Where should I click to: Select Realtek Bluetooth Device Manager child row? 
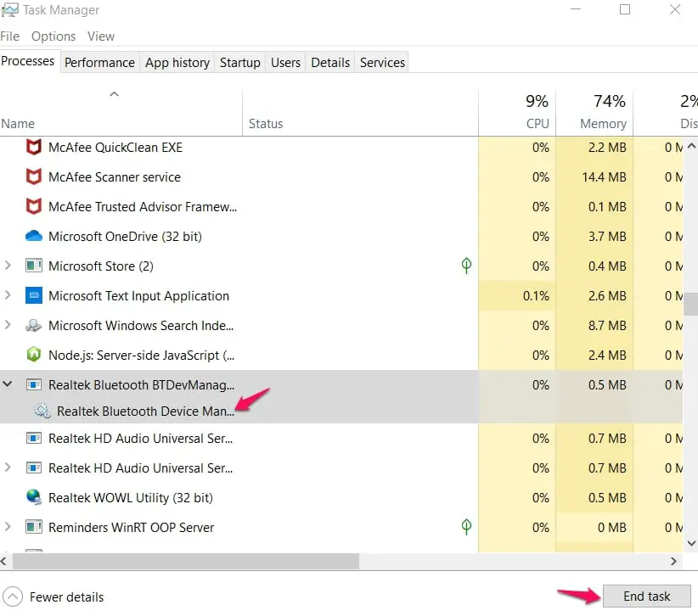(341, 411)
